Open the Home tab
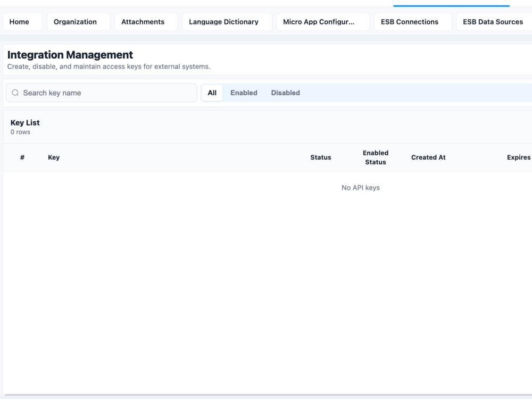 (x=22, y=22)
